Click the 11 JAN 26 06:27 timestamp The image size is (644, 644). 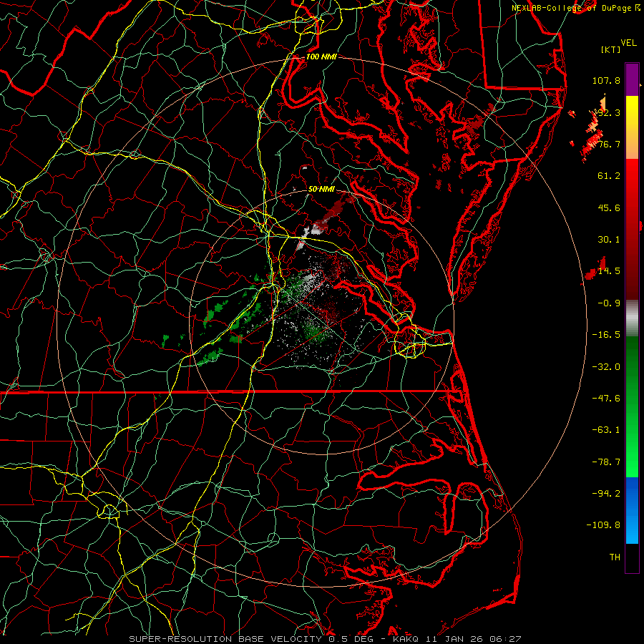point(473,639)
